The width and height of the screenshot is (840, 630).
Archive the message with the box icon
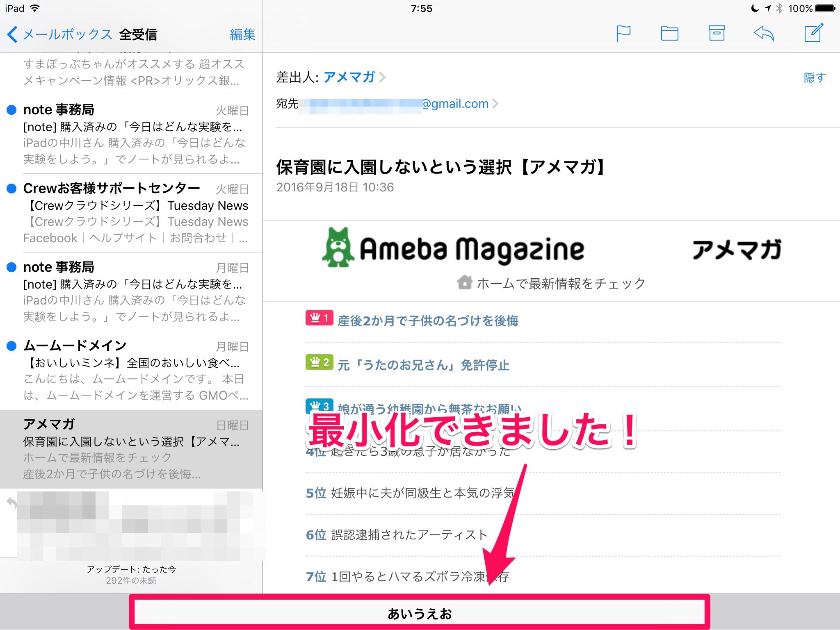point(717,34)
